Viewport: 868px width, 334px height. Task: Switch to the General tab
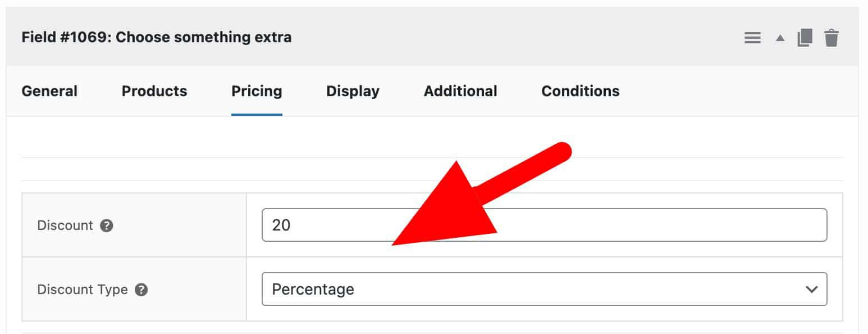(x=49, y=91)
